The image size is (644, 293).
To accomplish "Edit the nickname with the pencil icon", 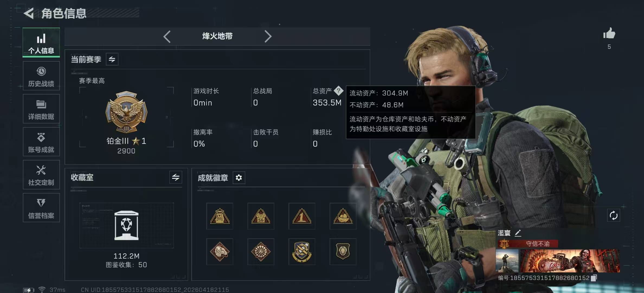I will pyautogui.click(x=518, y=233).
